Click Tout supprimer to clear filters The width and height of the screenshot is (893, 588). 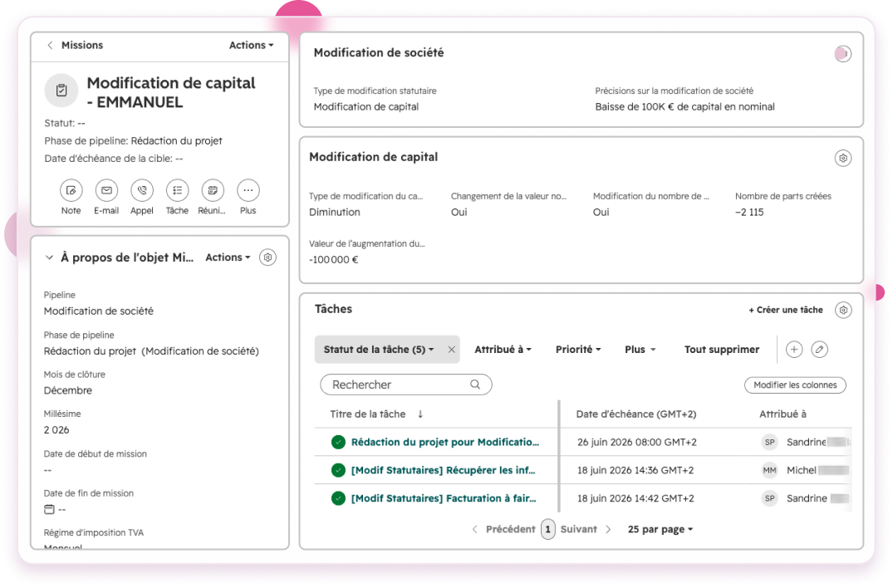point(722,350)
